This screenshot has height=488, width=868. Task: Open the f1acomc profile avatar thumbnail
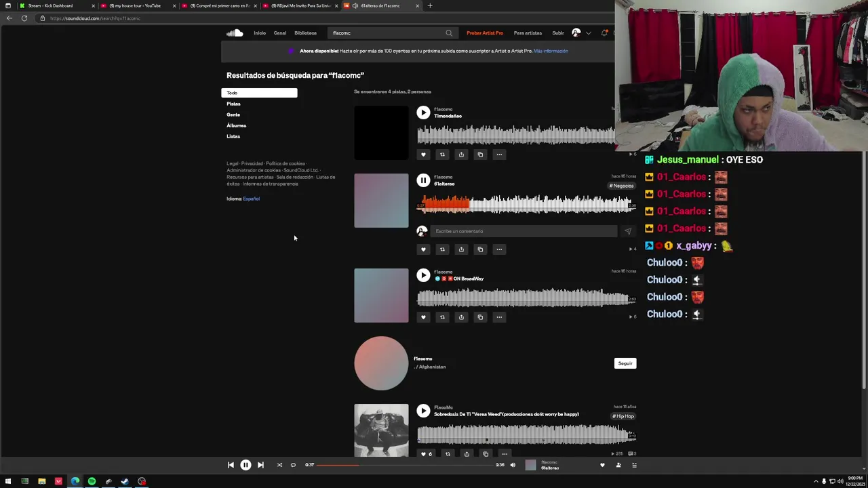point(381,363)
